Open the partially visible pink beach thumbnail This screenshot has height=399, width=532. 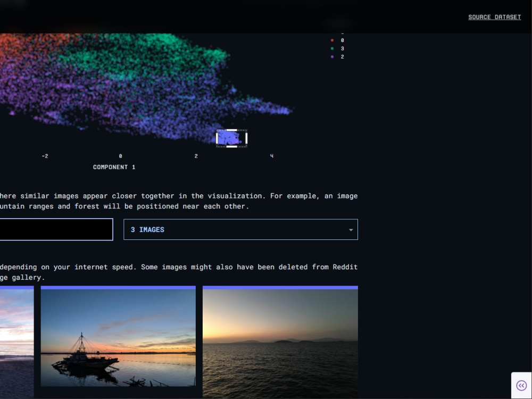coord(16,342)
